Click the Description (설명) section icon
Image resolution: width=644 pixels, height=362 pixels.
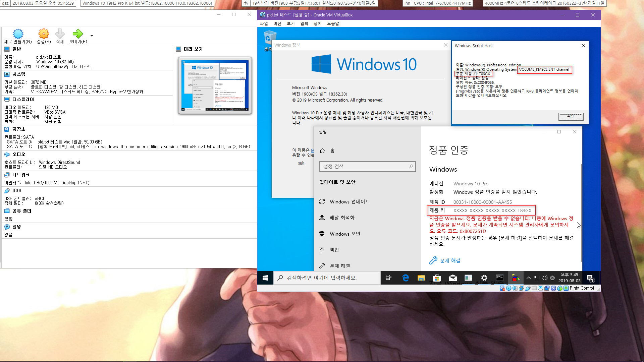[x=7, y=227]
